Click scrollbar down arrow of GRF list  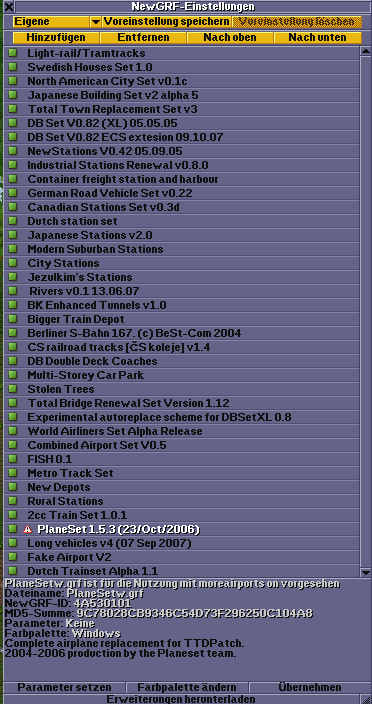click(365, 572)
